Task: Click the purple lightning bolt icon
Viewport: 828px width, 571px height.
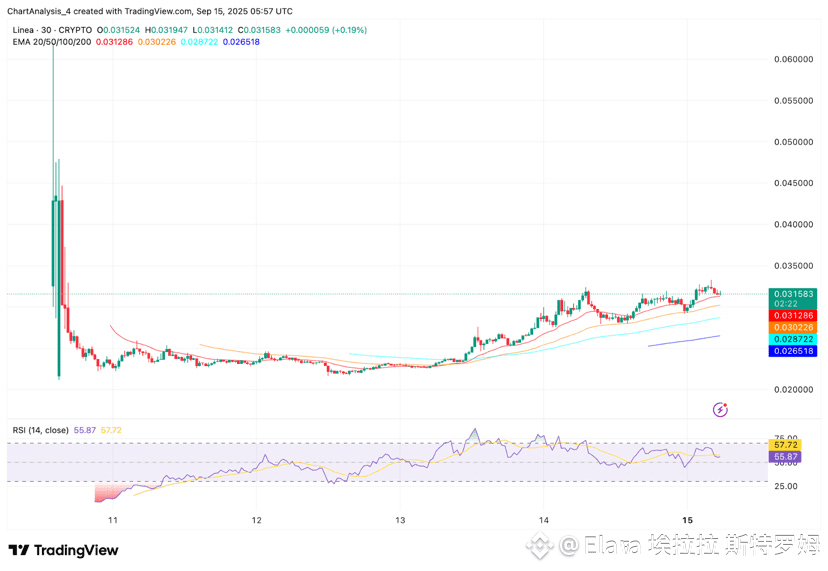Action: click(720, 409)
